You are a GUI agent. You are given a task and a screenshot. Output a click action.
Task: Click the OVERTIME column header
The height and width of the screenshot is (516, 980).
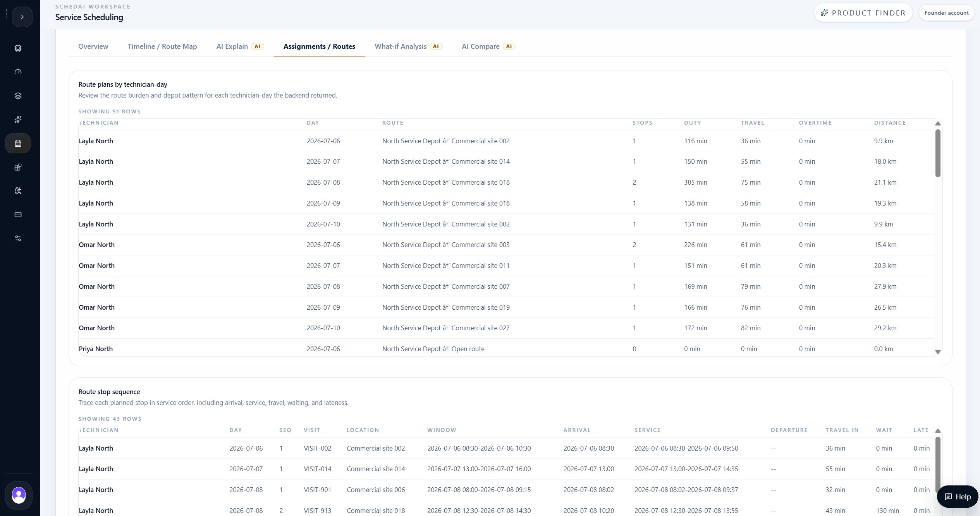click(815, 123)
